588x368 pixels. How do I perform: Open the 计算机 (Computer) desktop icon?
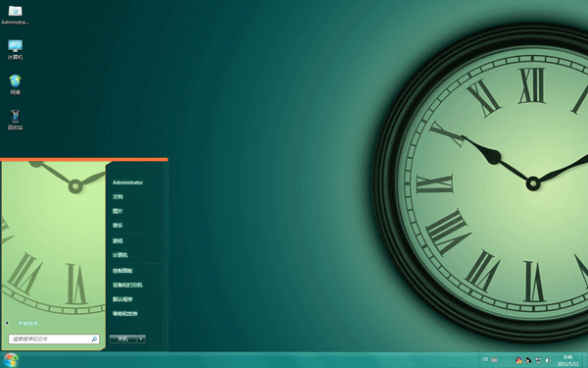tap(15, 50)
